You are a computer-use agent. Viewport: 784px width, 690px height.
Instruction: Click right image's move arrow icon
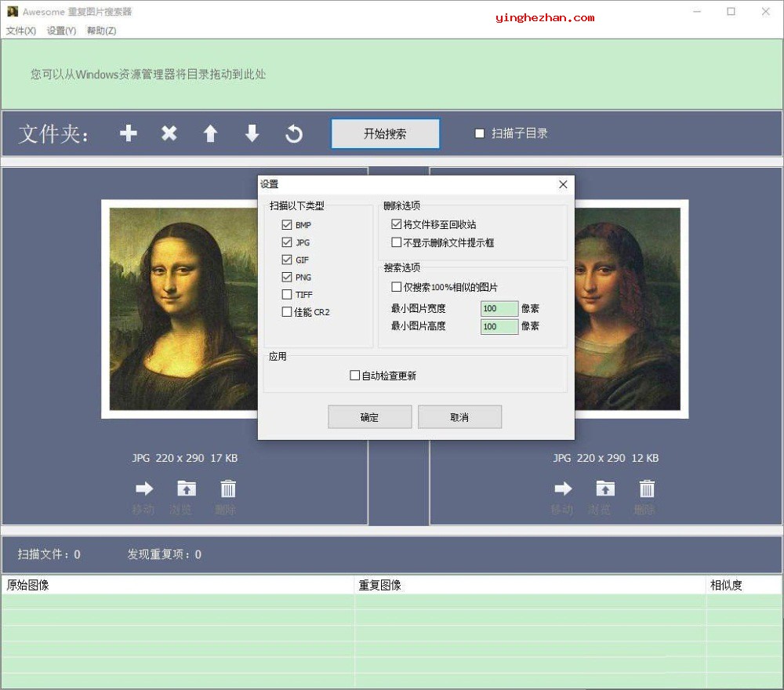point(564,488)
